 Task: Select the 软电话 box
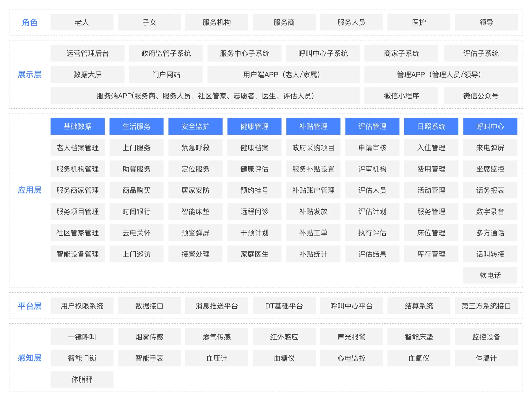click(x=490, y=275)
